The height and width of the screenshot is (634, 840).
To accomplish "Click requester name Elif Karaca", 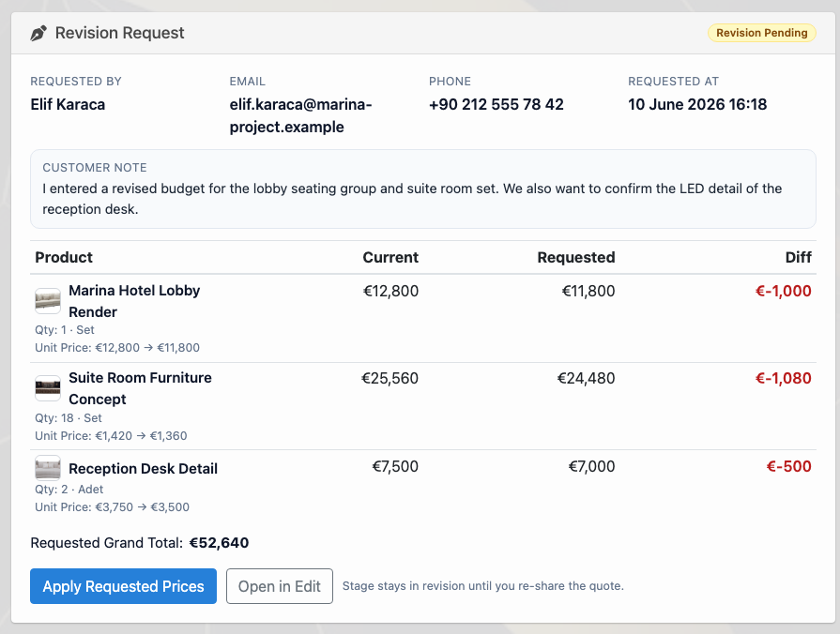I will (68, 104).
